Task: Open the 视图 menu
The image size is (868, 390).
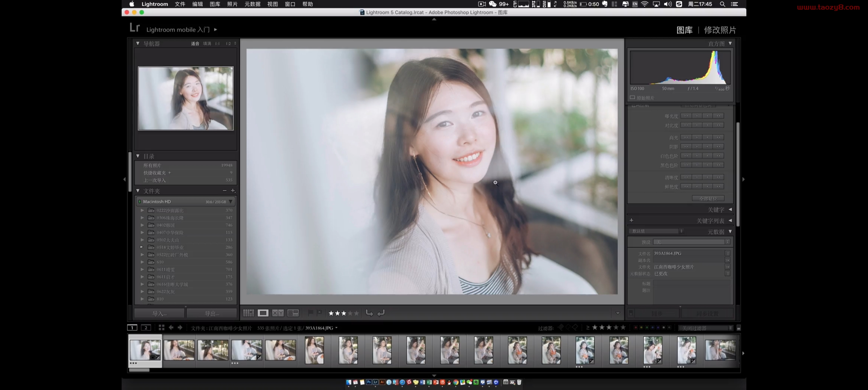Action: (272, 4)
